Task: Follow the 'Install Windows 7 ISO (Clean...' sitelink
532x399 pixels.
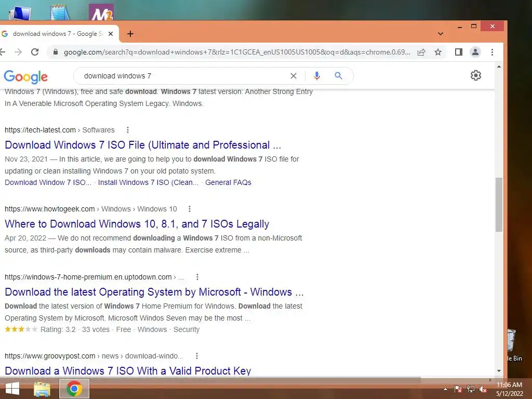Action: point(148,182)
